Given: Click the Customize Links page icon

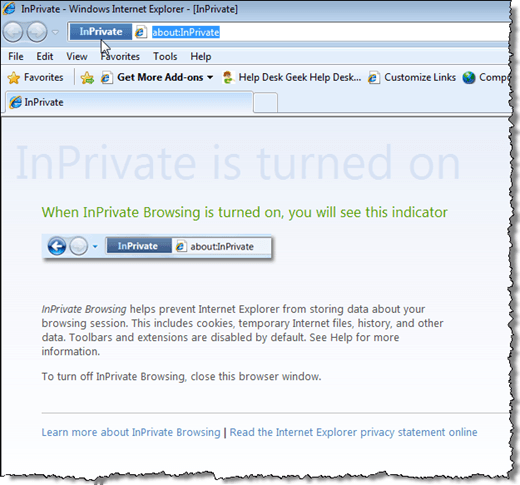Looking at the screenshot, I should tap(374, 78).
